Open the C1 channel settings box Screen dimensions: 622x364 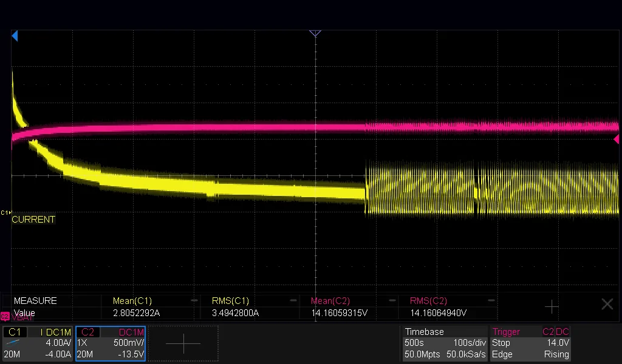(x=37, y=343)
